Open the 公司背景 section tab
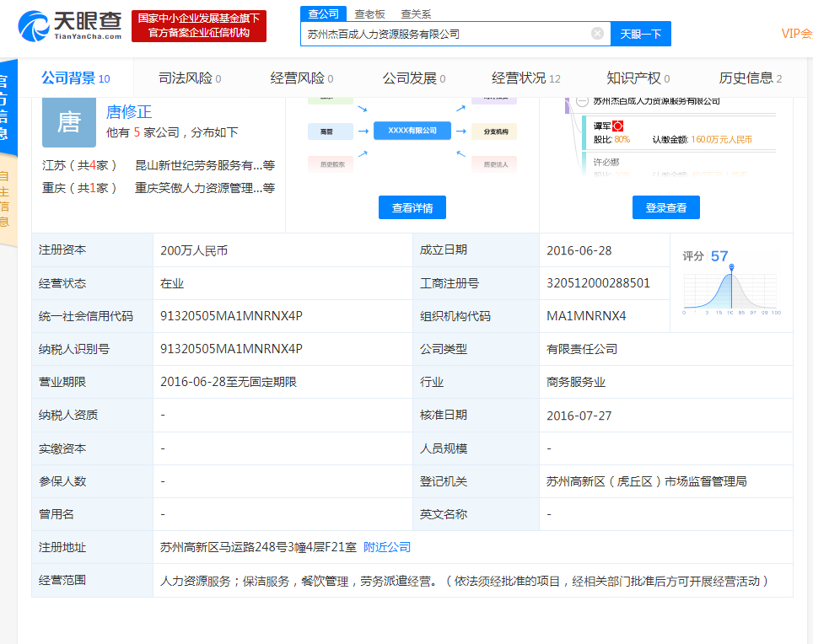 click(x=76, y=78)
